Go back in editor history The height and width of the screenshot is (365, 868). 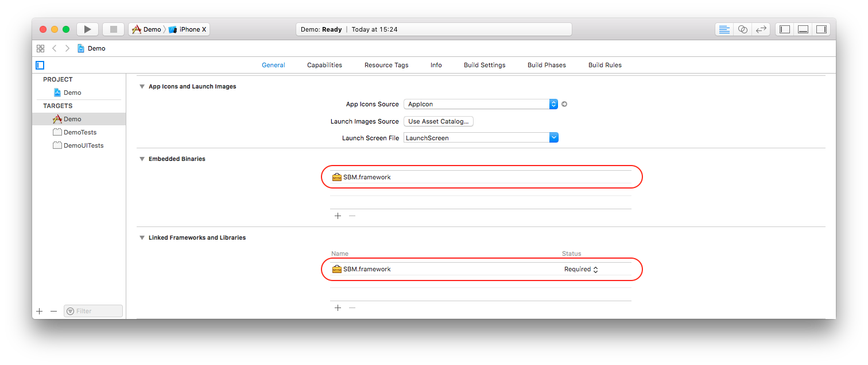tap(55, 48)
